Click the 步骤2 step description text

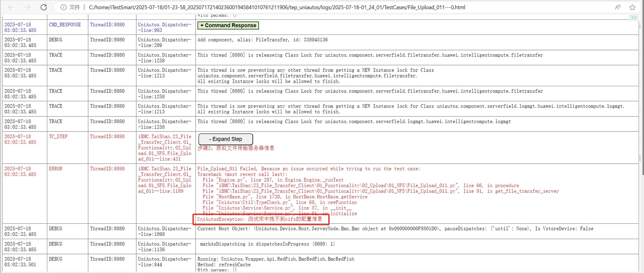click(x=236, y=148)
